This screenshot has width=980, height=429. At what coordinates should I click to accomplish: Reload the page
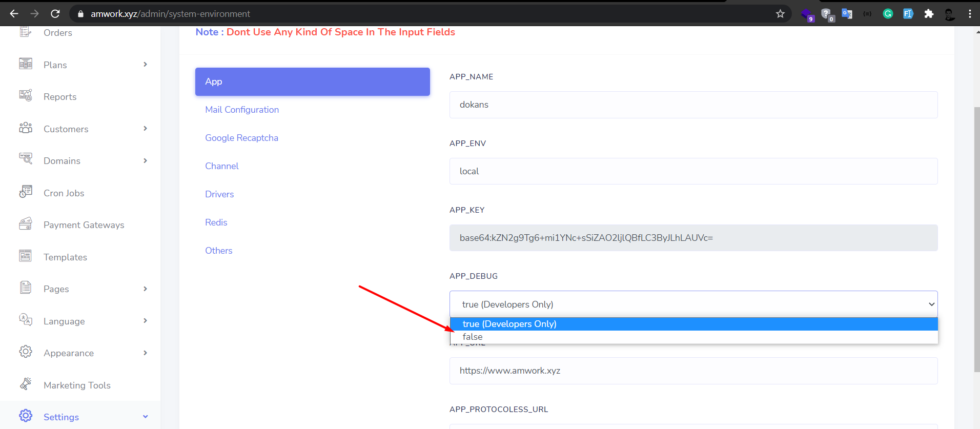pos(55,14)
